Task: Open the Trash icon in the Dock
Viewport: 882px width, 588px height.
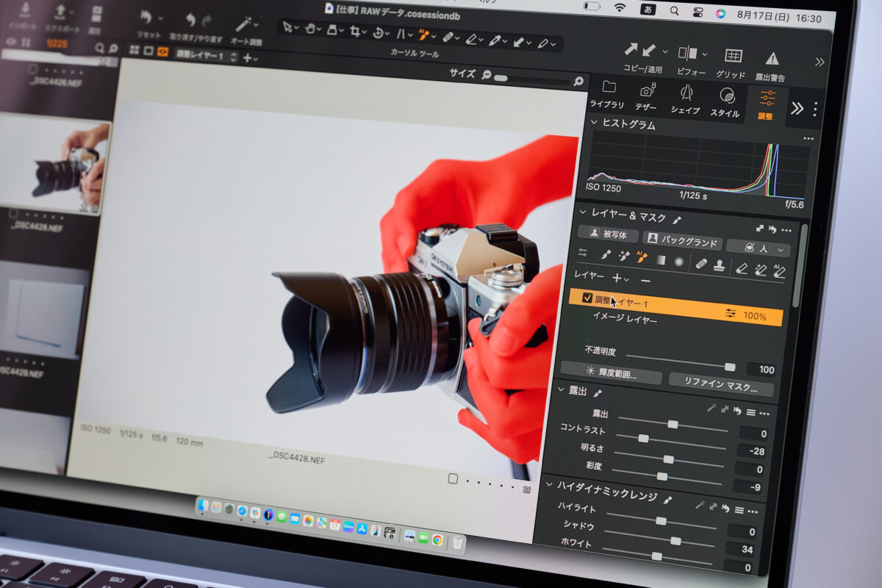Action: tap(457, 542)
